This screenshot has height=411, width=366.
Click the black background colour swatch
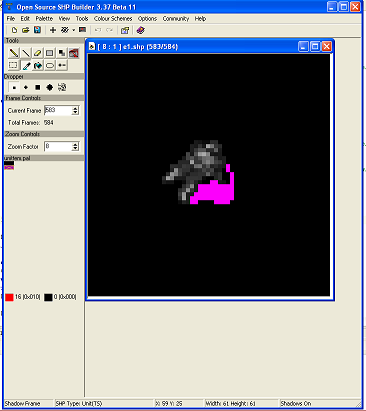tap(48, 297)
